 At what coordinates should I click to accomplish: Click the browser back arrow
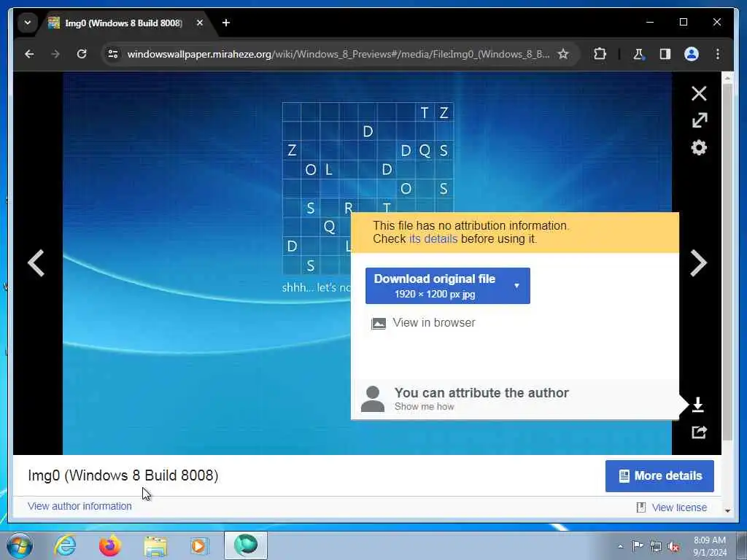pyautogui.click(x=29, y=54)
